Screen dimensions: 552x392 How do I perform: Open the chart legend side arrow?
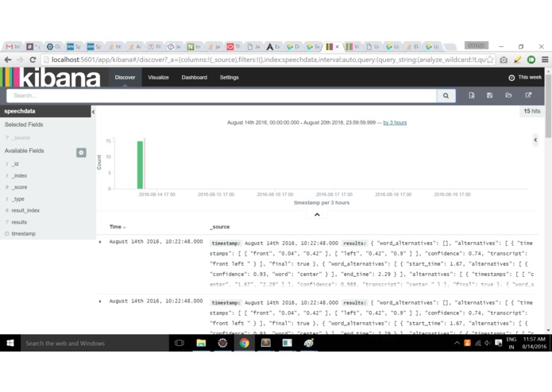tap(535, 140)
